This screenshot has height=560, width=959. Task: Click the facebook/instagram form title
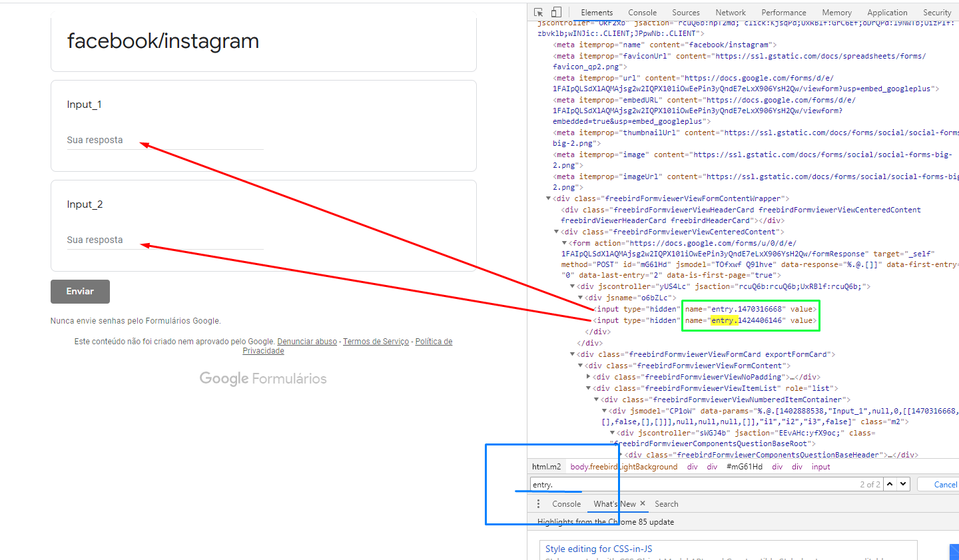tap(163, 41)
